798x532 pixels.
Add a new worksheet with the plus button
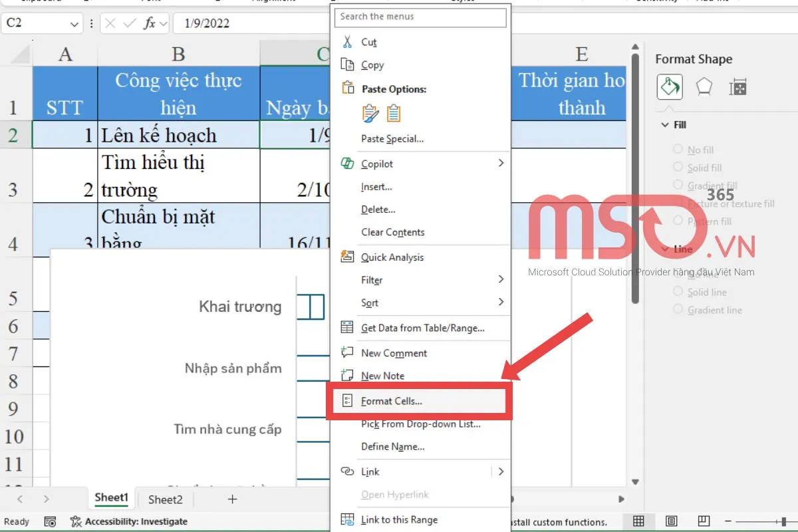(x=231, y=499)
